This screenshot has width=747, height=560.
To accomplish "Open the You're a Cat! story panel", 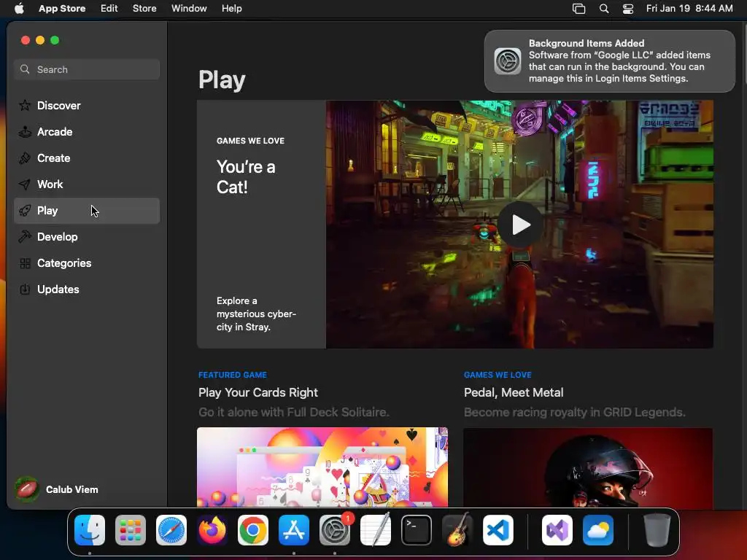I will pyautogui.click(x=262, y=225).
